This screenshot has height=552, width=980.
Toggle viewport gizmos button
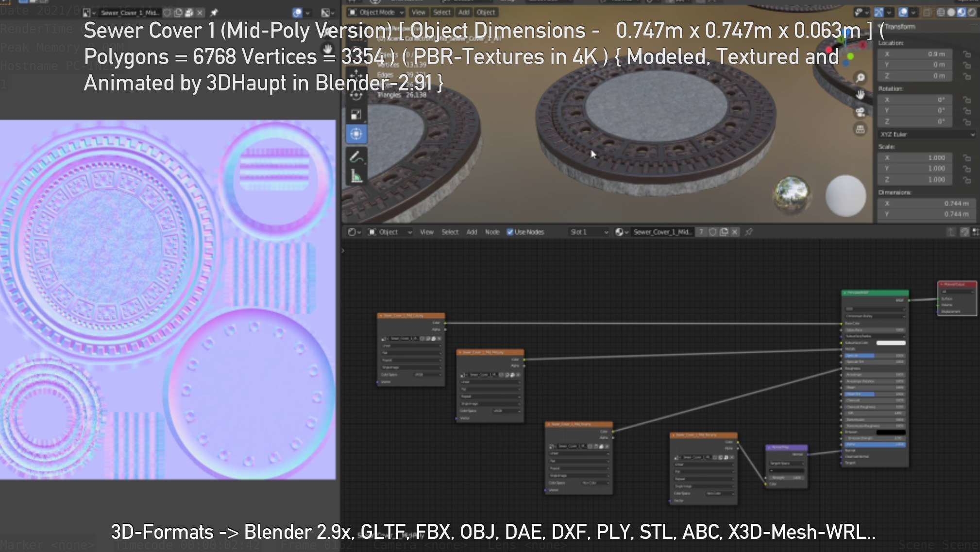tap(879, 13)
